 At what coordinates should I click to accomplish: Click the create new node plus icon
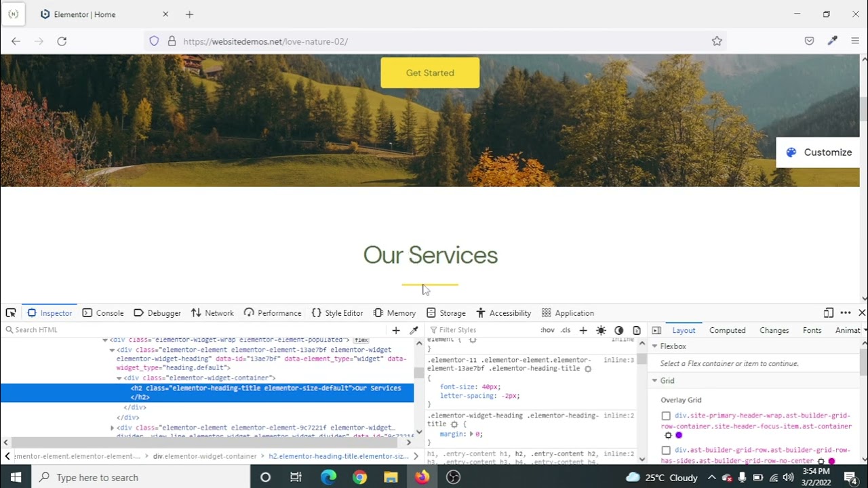(x=396, y=330)
